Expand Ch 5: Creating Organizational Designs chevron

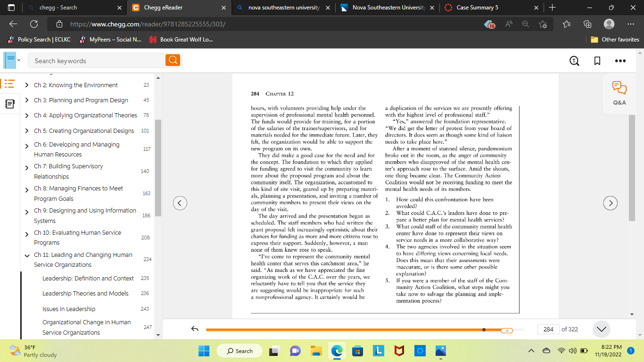27,131
